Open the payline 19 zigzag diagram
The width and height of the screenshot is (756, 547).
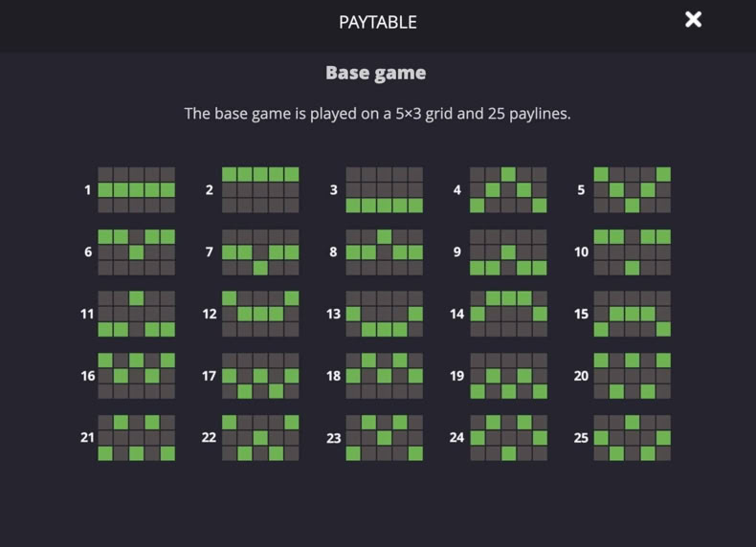[x=508, y=376]
